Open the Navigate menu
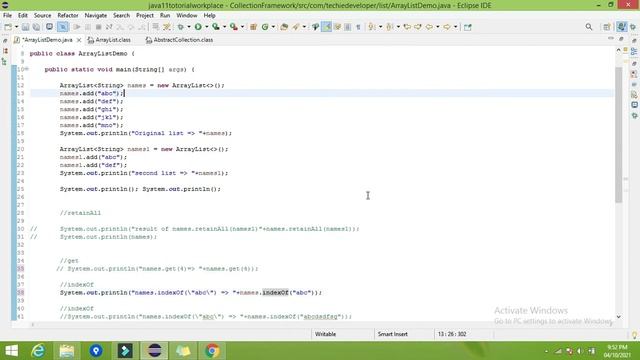The image size is (640, 360). [x=96, y=16]
